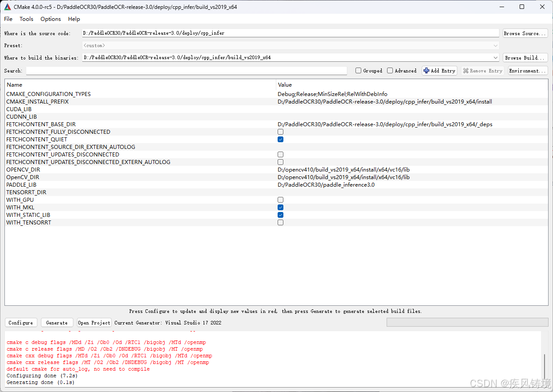Image resolution: width=553 pixels, height=392 pixels.
Task: Click the Search input field
Action: click(x=186, y=71)
